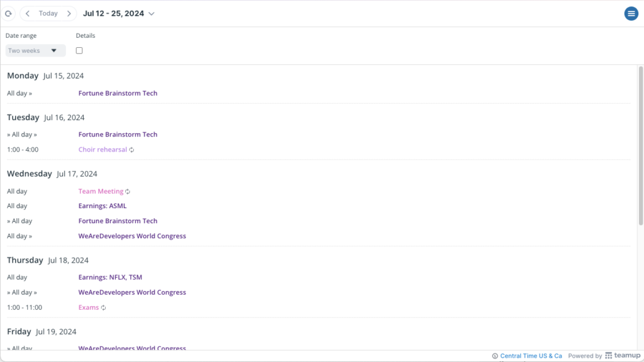This screenshot has width=644, height=362.
Task: Open the blue hamburger menu icon
Action: pos(631,13)
